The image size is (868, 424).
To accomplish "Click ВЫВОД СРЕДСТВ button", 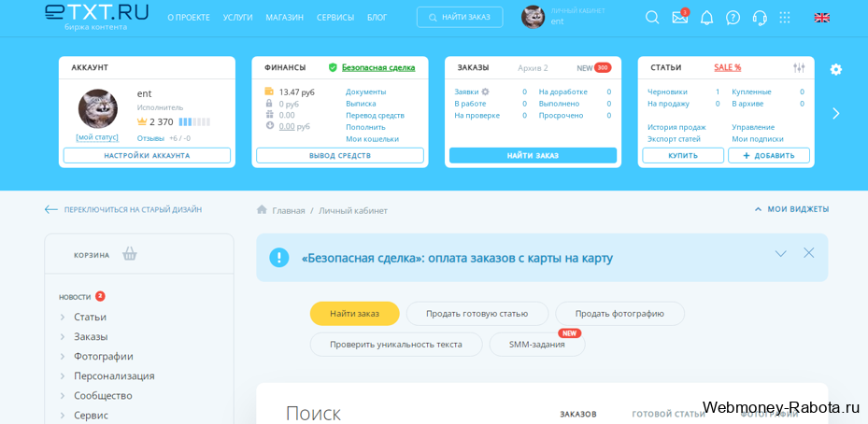I will click(340, 156).
